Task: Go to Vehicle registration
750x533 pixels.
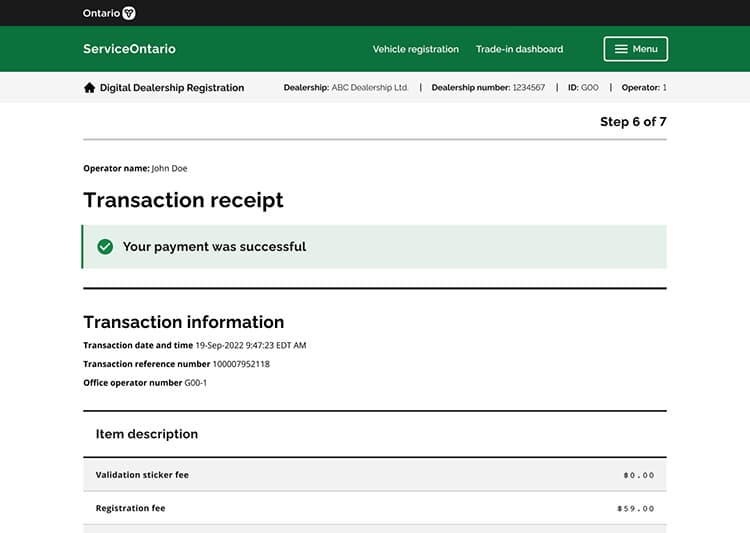Action: pos(415,49)
